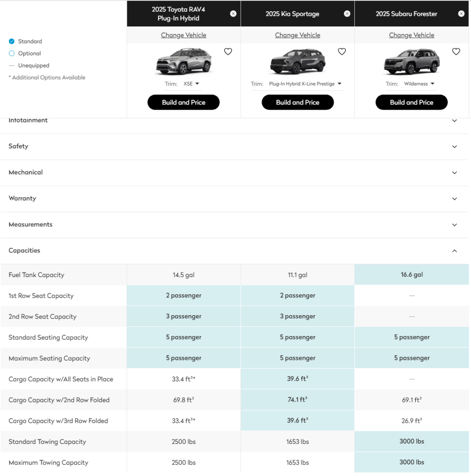Click Build and Price for Subaru Forester
Screen dimensions: 471x476
pyautogui.click(x=412, y=102)
